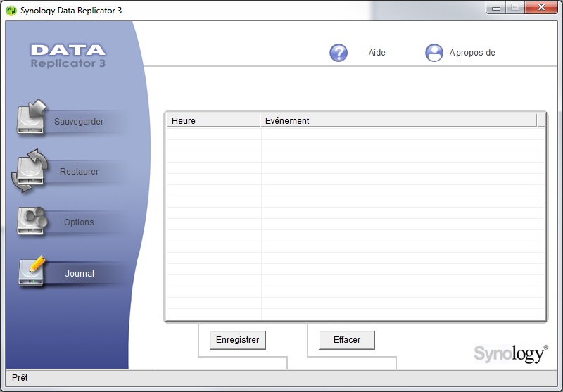The width and height of the screenshot is (563, 392).
Task: Open the Sauvegarder section
Action: coord(79,122)
